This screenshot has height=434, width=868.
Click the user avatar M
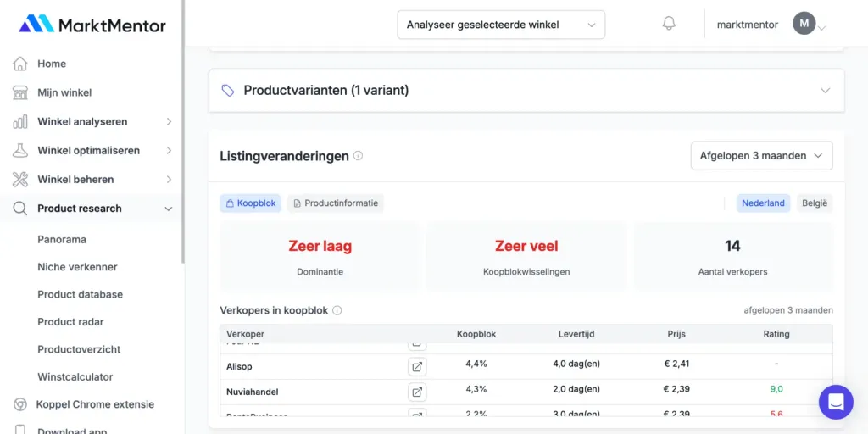804,24
